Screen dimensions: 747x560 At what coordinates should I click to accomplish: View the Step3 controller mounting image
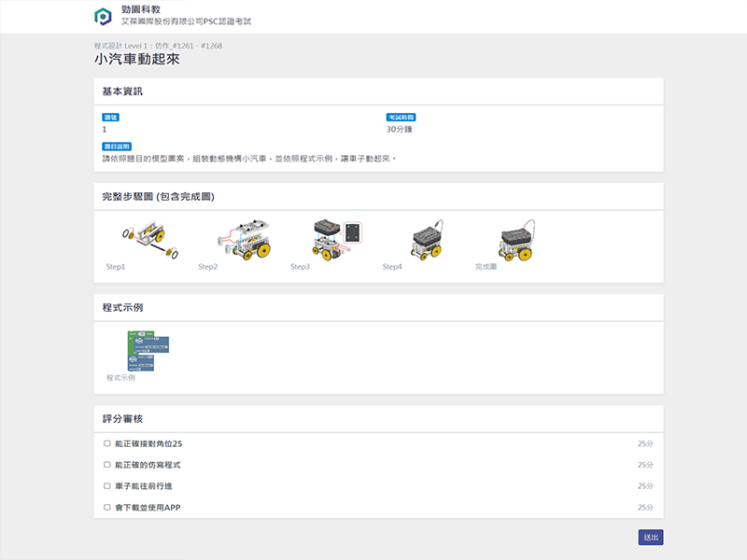pos(336,240)
